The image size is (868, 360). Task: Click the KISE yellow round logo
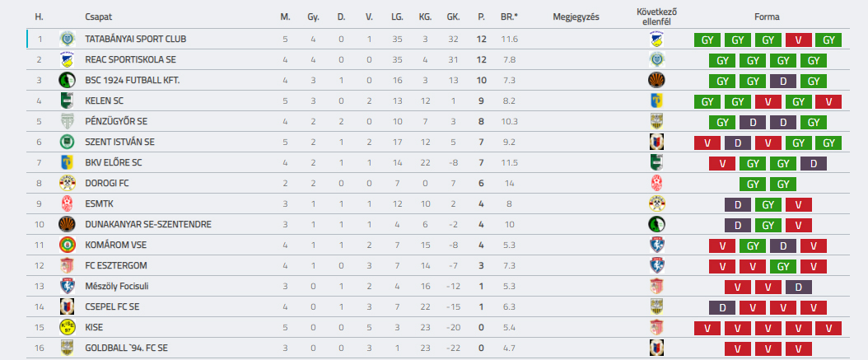(67, 327)
